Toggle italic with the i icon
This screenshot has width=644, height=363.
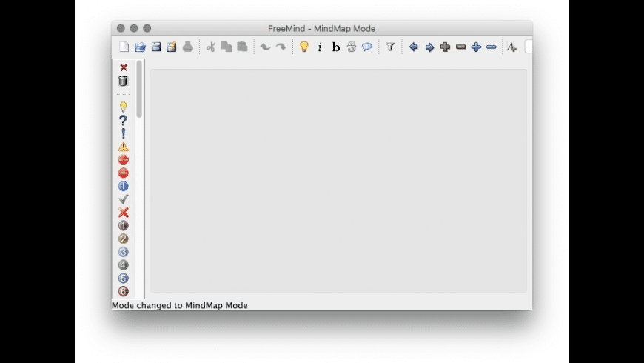[320, 47]
